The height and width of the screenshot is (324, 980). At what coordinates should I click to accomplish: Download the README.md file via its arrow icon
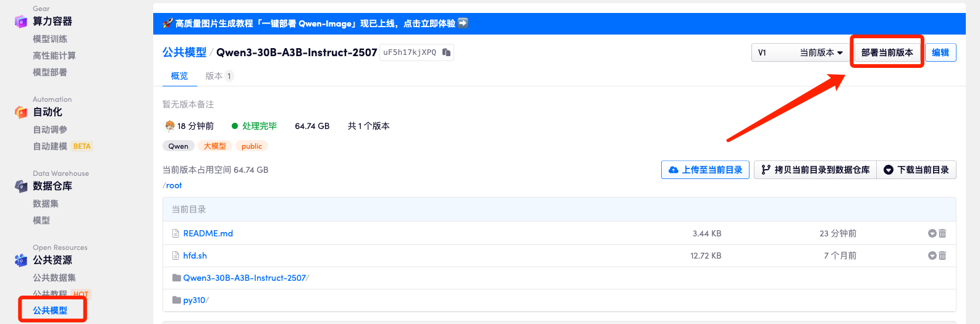pos(932,233)
